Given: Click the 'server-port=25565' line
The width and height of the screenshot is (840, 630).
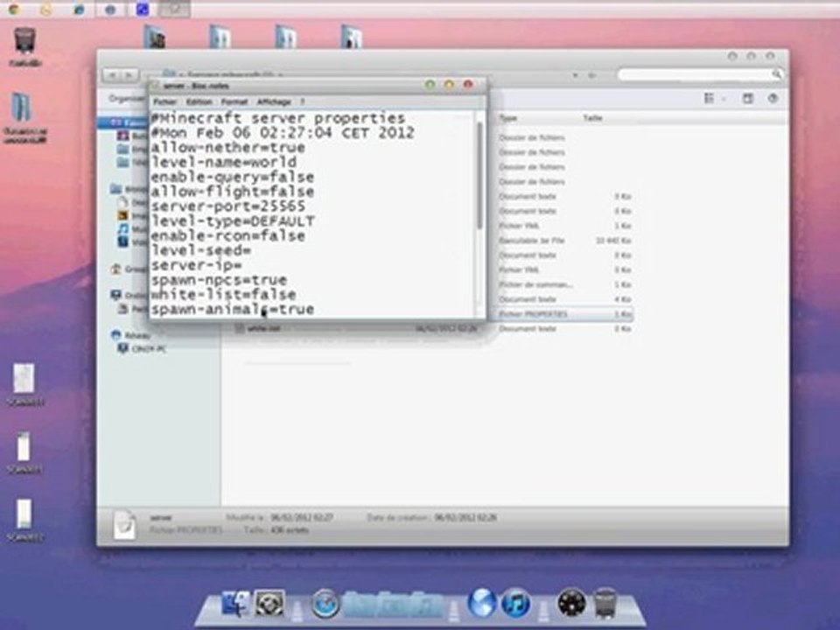Looking at the screenshot, I should point(227,206).
